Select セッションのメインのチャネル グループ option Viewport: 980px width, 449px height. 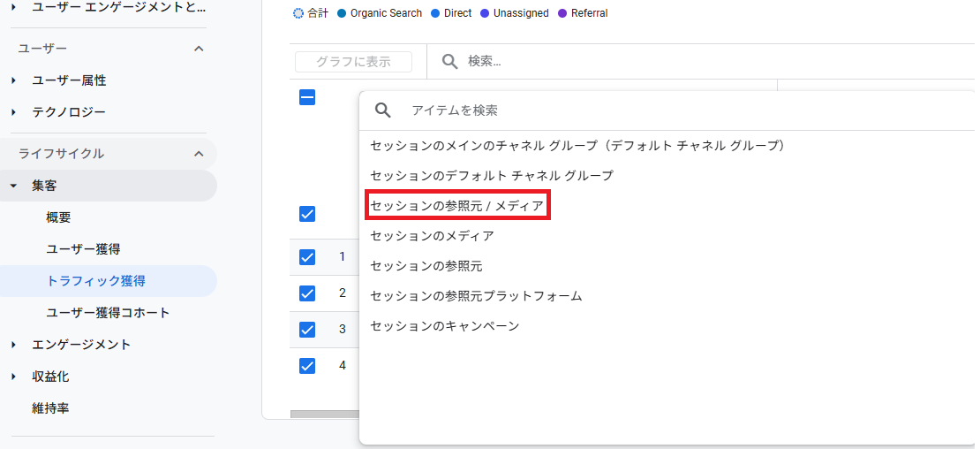pyautogui.click(x=577, y=146)
